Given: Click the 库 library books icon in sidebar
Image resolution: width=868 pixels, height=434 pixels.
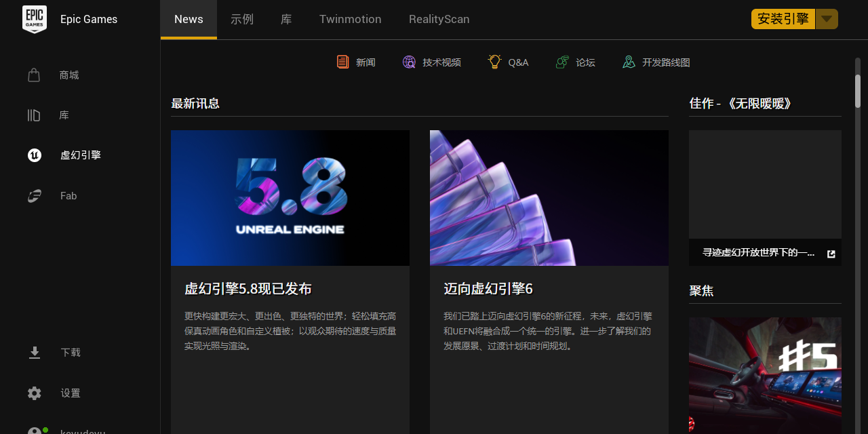Looking at the screenshot, I should tap(34, 115).
